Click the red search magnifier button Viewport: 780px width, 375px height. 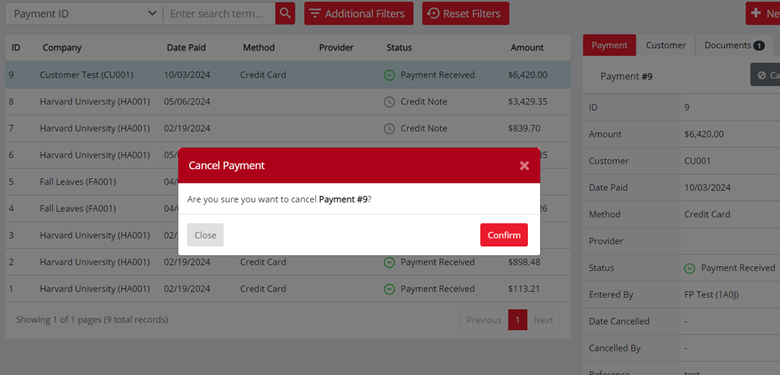(x=285, y=13)
